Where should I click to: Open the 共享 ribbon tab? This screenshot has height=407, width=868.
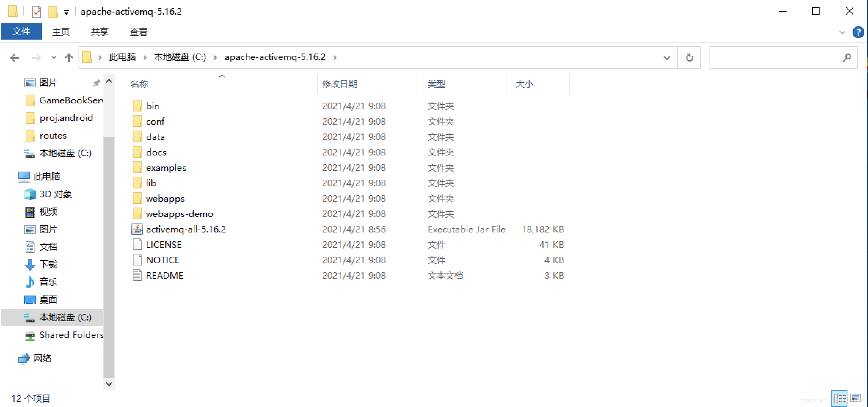[x=99, y=32]
